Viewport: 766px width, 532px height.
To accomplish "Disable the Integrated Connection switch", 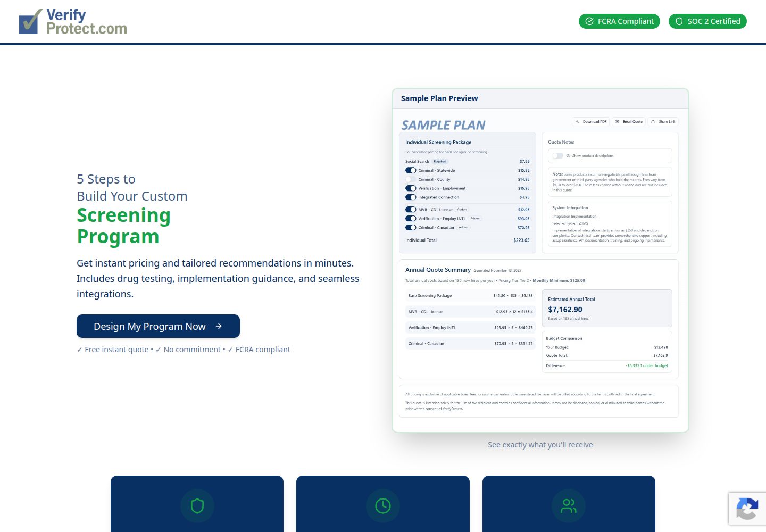I will 411,197.
